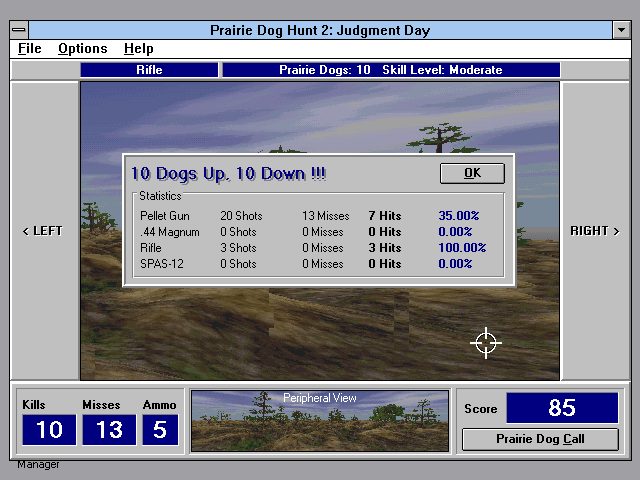The width and height of the screenshot is (640, 480).
Task: Turn view with the RIGHT panel
Action: pos(596,231)
